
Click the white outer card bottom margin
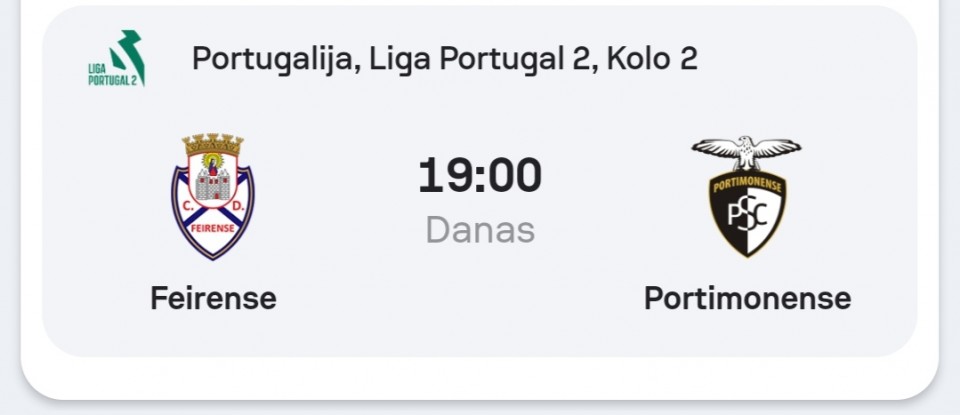point(480,378)
